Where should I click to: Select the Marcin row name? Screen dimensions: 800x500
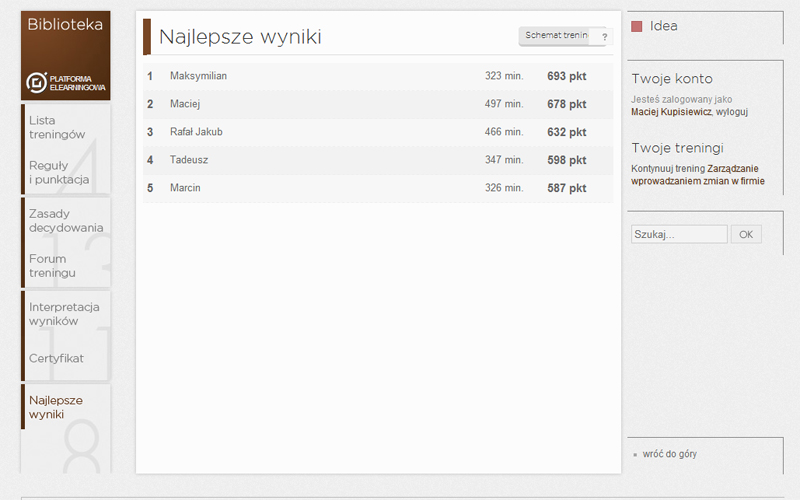click(x=185, y=188)
